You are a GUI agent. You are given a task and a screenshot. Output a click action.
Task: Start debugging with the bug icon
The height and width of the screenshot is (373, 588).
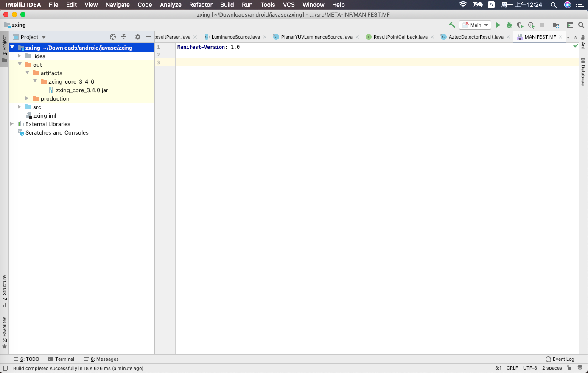(x=509, y=25)
